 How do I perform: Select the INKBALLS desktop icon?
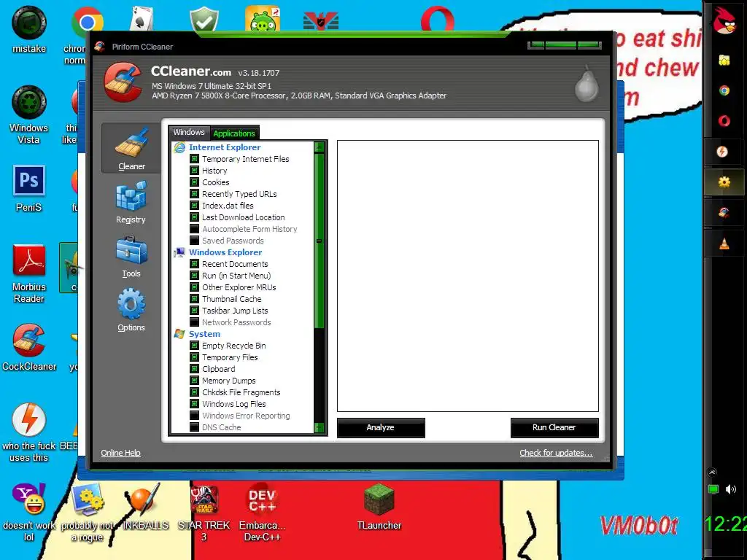[x=146, y=507]
